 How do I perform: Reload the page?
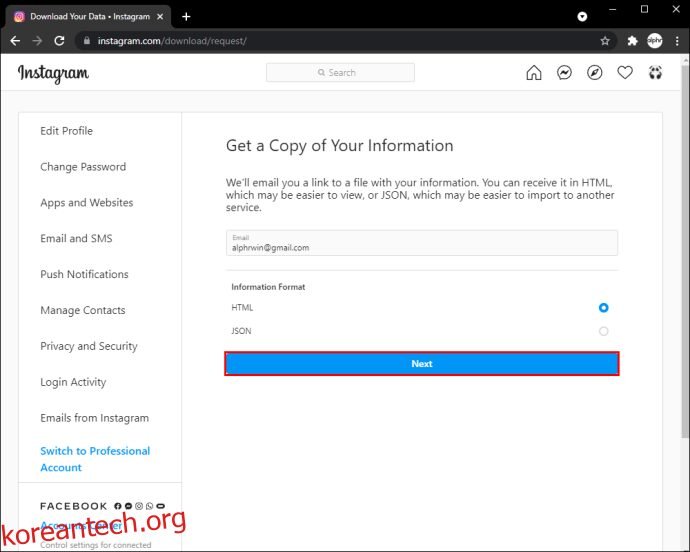pos(59,41)
